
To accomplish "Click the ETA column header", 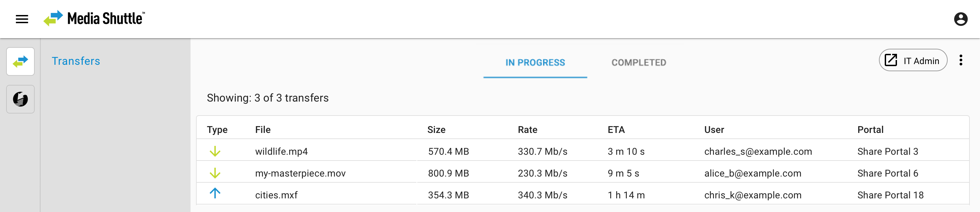I will (x=616, y=130).
